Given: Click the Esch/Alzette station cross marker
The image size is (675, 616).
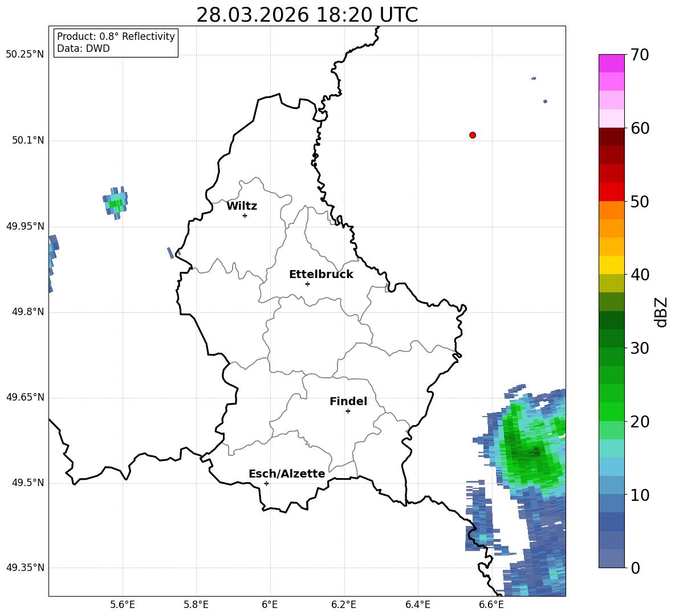Looking at the screenshot, I should [266, 483].
